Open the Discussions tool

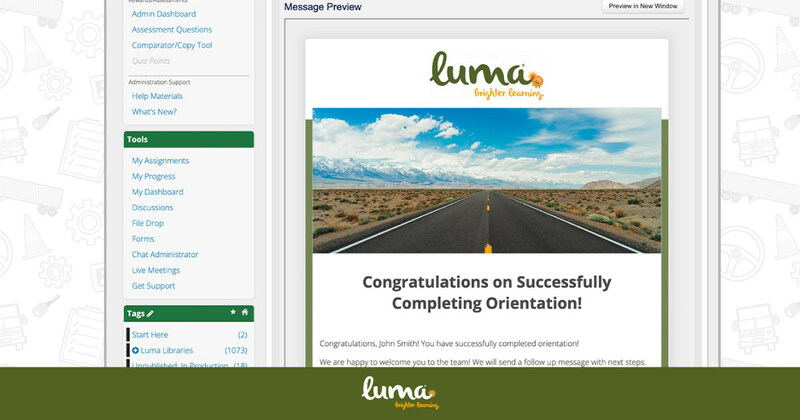153,208
